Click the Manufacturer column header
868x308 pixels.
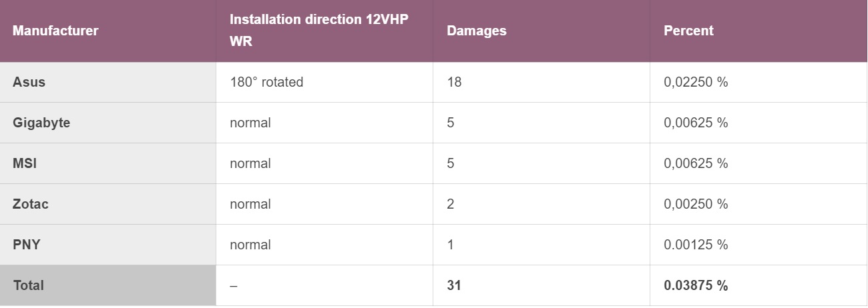coord(55,31)
